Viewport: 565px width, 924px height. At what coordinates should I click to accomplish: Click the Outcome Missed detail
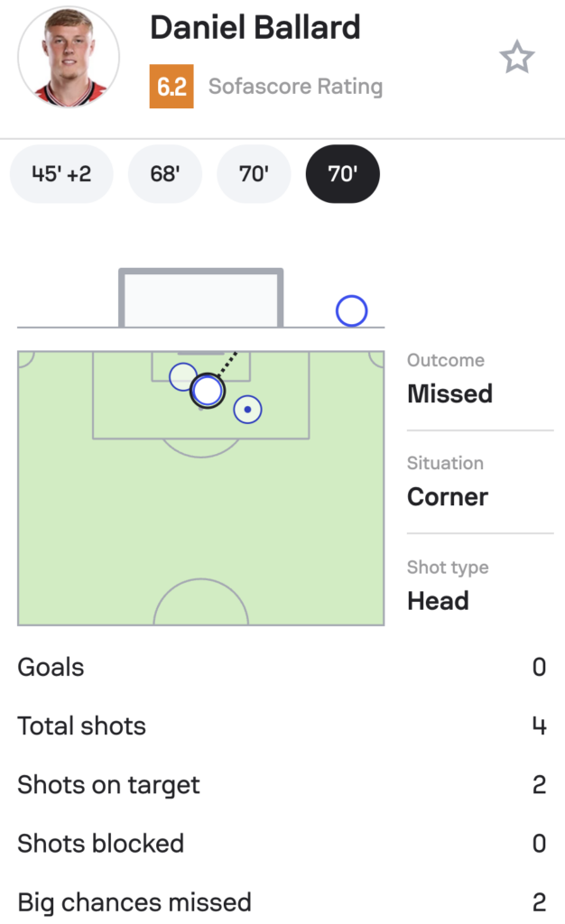click(449, 381)
